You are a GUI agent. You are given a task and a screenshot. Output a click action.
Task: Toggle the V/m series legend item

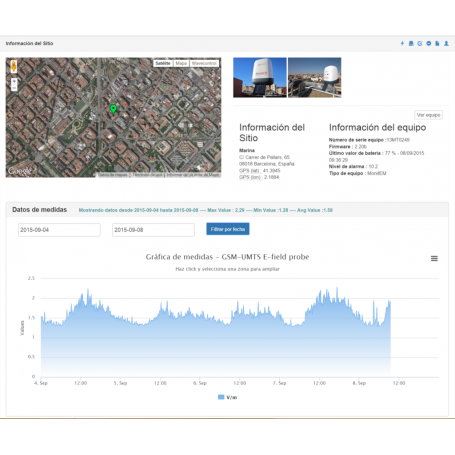pyautogui.click(x=227, y=397)
